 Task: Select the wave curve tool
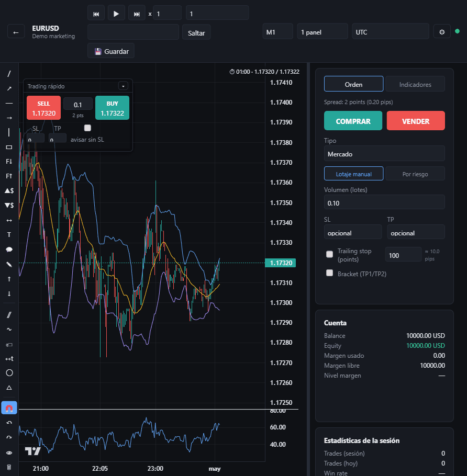pyautogui.click(x=9, y=330)
